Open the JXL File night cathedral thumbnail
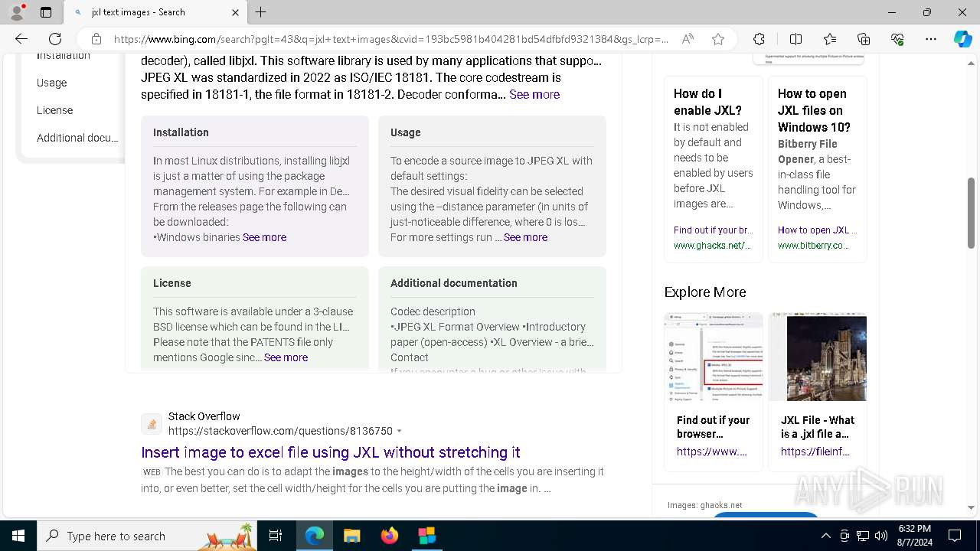 click(818, 357)
